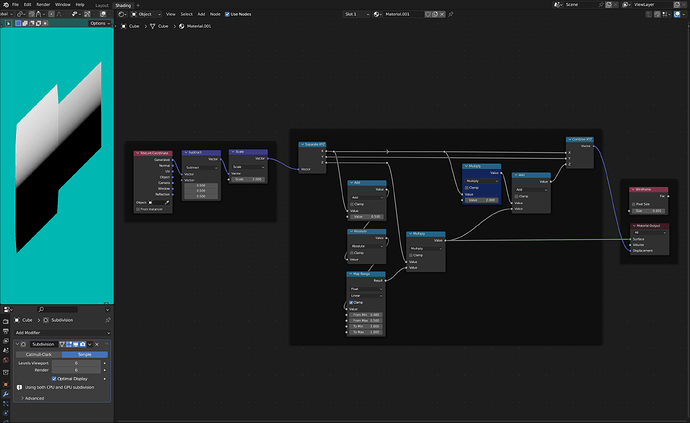
Task: Open Subdivision modifier extras dropdown arrow
Action: click(x=90, y=344)
